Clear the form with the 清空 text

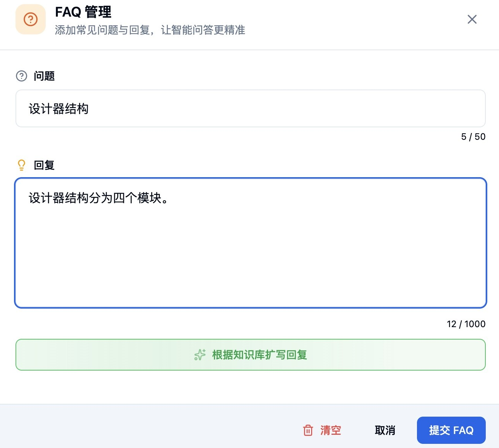(x=331, y=430)
